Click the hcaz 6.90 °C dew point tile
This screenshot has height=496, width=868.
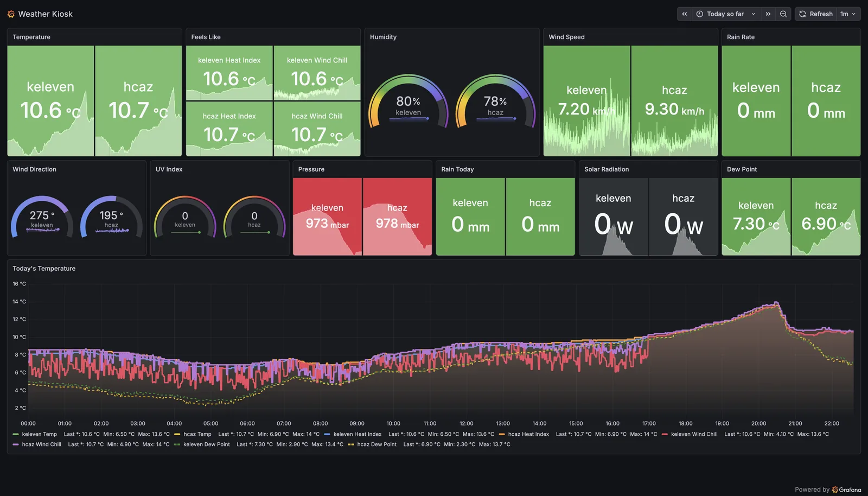[826, 217]
